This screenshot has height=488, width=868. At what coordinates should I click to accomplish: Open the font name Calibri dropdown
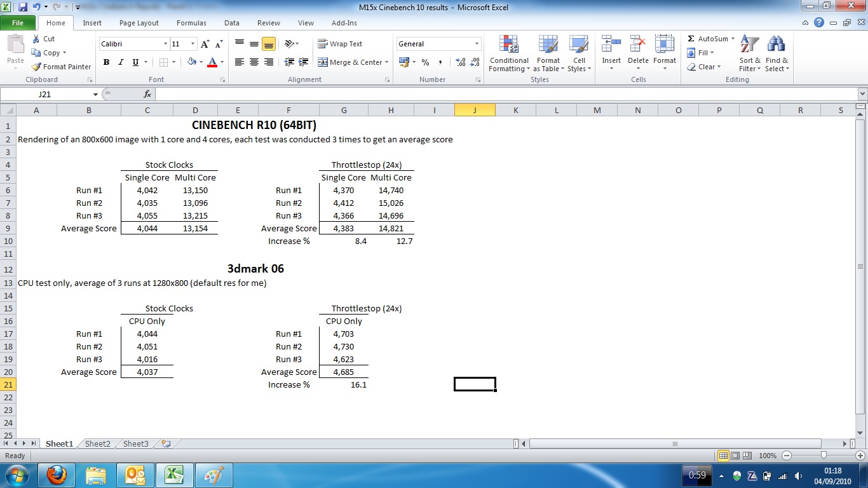click(165, 44)
